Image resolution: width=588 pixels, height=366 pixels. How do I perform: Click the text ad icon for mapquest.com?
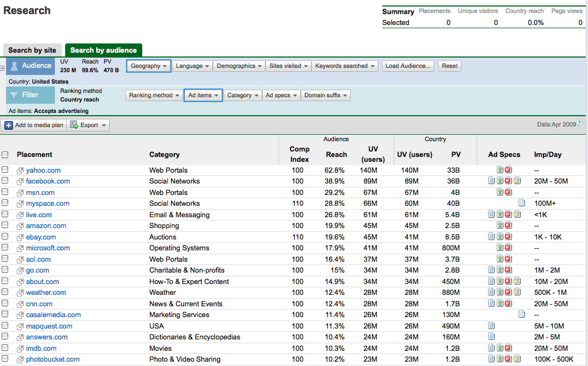(491, 326)
